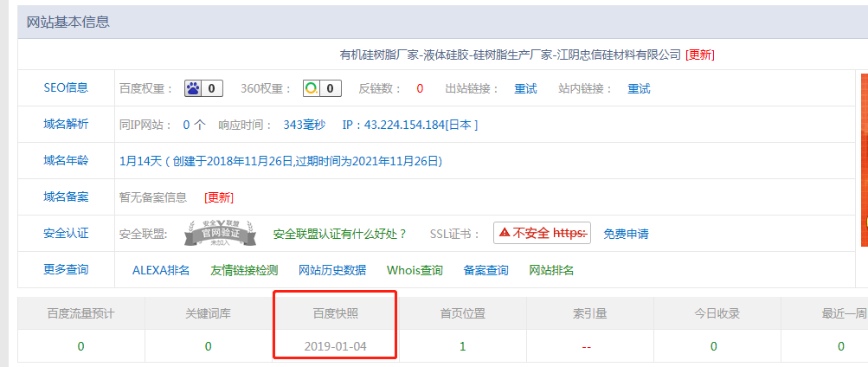Click the 关键词库 value 0

pos(209,347)
